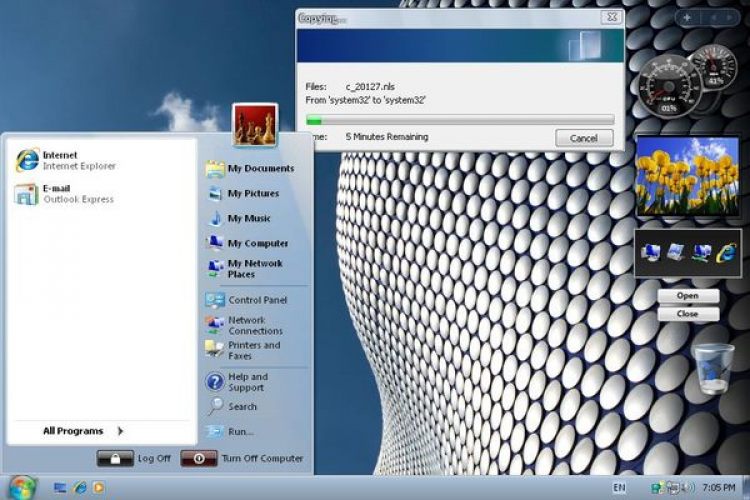Click the sidebar Close button

pyautogui.click(x=688, y=314)
